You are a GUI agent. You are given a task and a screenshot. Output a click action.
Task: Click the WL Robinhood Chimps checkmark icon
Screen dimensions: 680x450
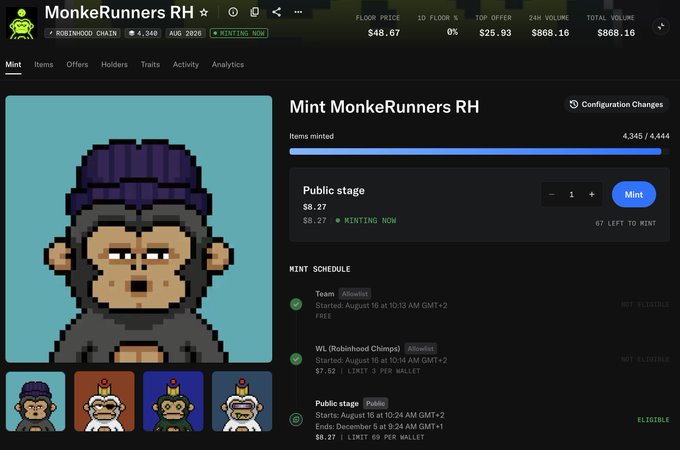pos(296,359)
